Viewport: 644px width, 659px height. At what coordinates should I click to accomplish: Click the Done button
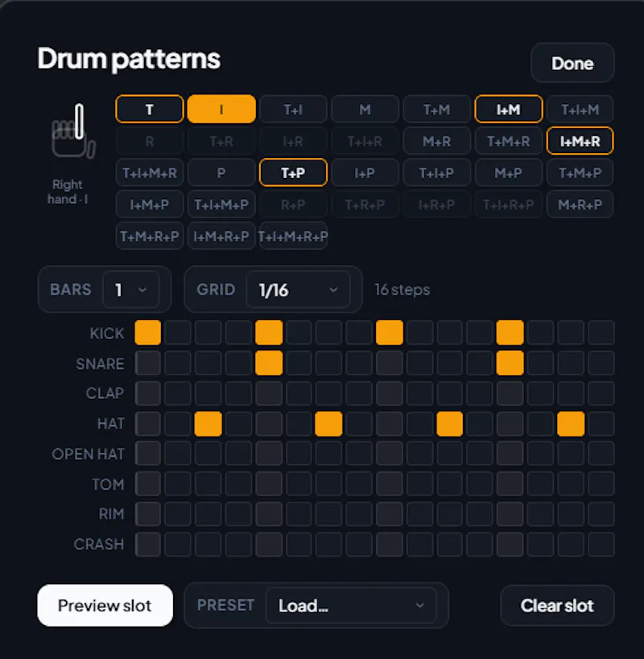[572, 63]
